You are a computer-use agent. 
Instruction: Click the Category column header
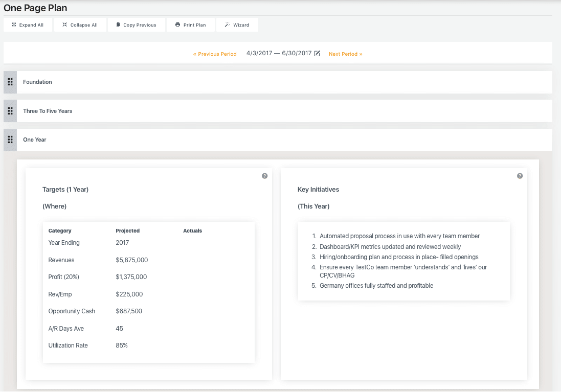click(60, 230)
